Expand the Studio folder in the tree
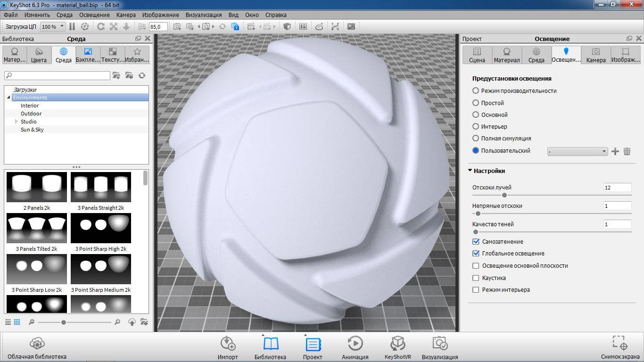 point(16,122)
